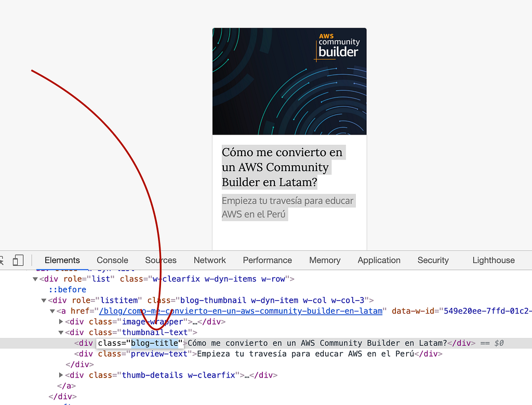The height and width of the screenshot is (405, 532).
Task: Collapse the div role="list" node
Action: [35, 279]
